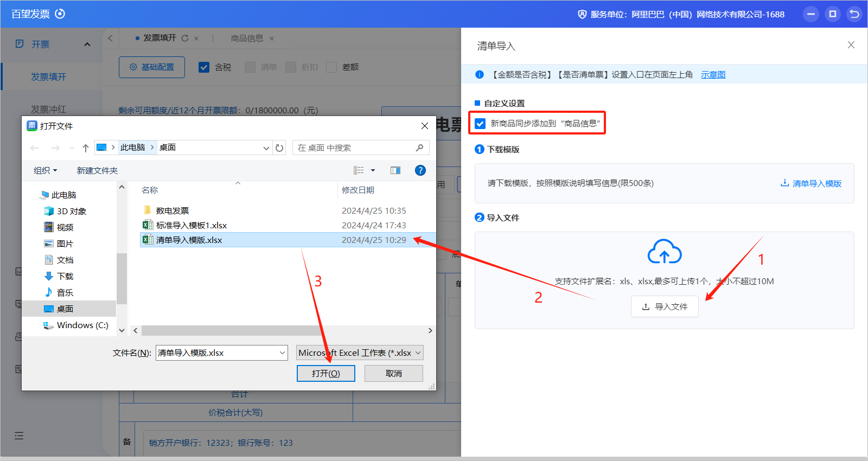868x461 pixels.
Task: Toggle the 折扣 checkbox
Action: [x=291, y=67]
